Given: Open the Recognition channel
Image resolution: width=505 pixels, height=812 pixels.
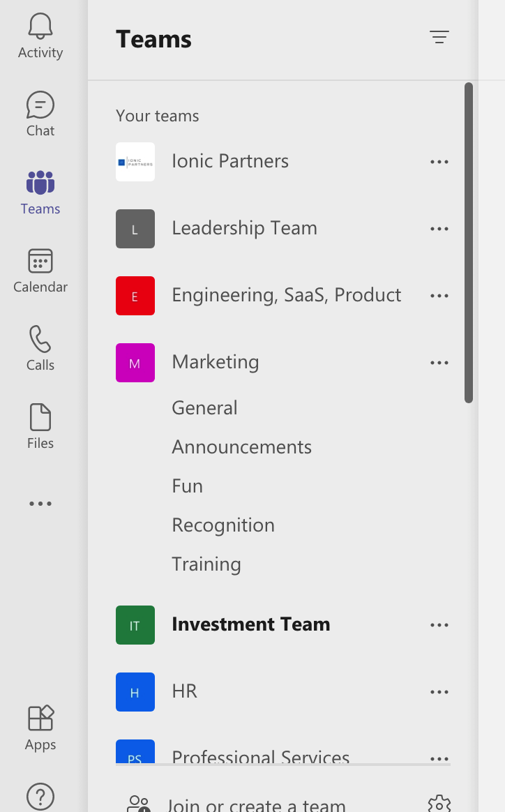Looking at the screenshot, I should click(223, 525).
